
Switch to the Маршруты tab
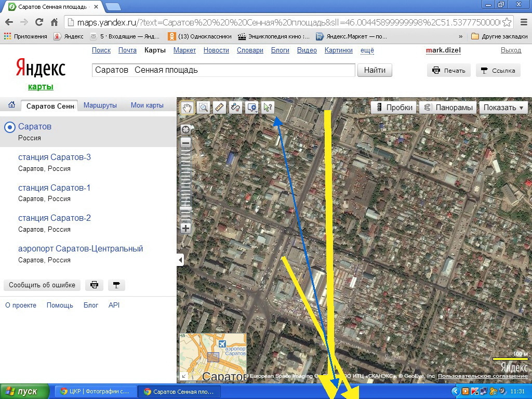tap(100, 105)
